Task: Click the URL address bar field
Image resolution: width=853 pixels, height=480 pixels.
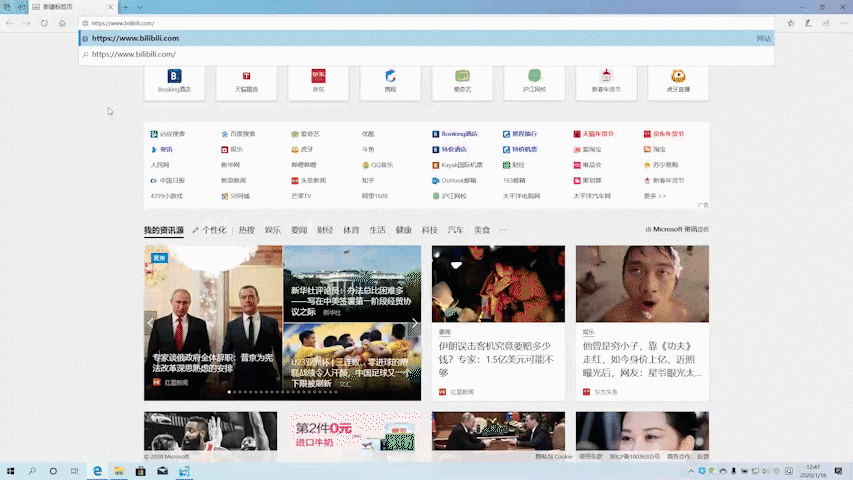Action: [426, 23]
